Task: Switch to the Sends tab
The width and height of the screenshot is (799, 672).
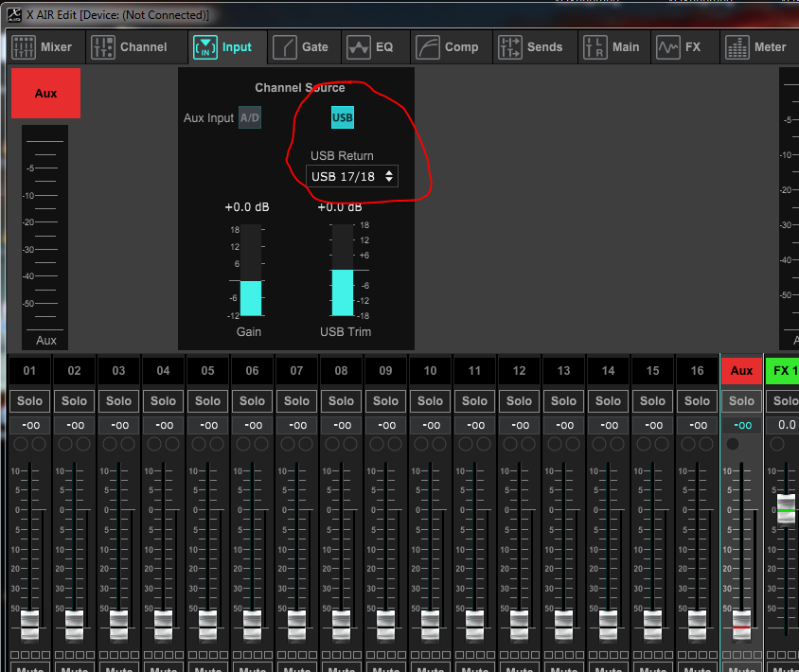Action: pos(535,47)
